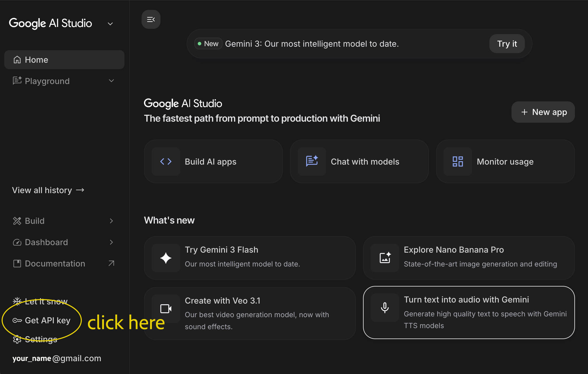Open the Build menu item

(x=64, y=221)
